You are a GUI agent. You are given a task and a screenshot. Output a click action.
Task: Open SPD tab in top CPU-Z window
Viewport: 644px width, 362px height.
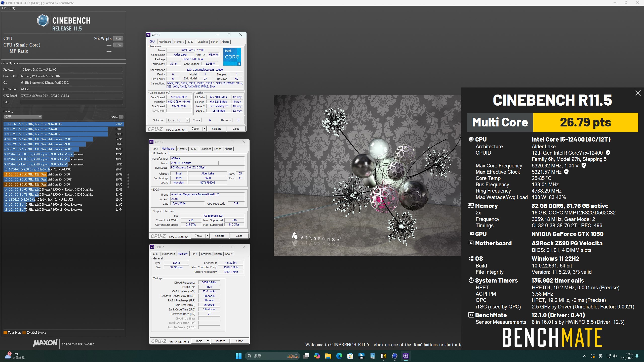[191, 42]
